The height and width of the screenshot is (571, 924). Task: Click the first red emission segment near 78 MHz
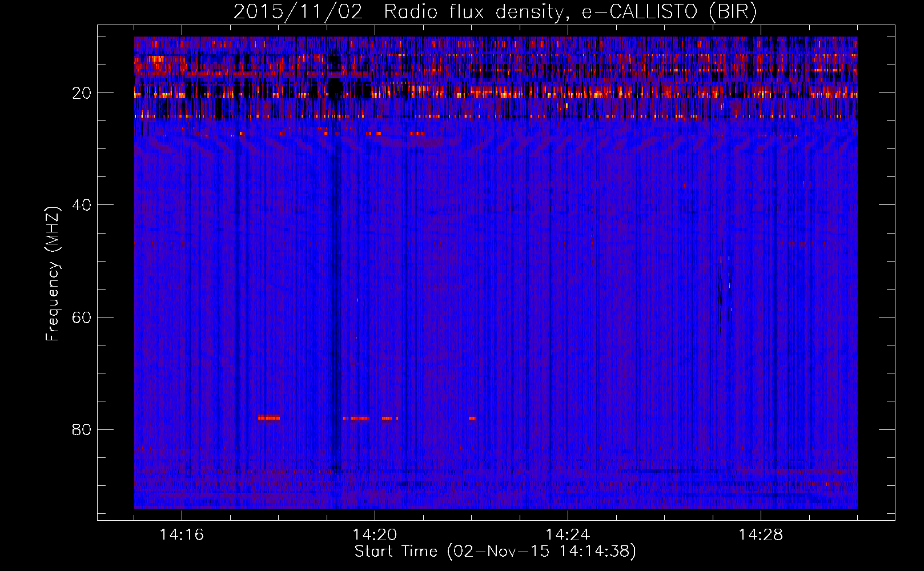pos(268,418)
